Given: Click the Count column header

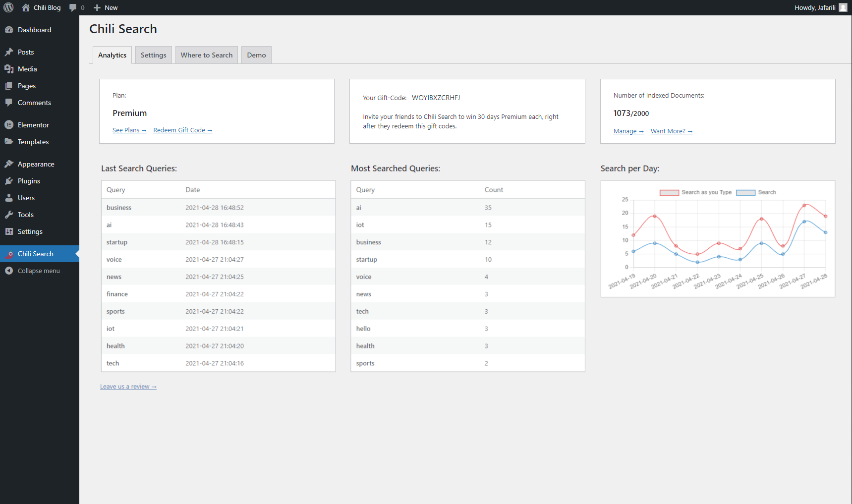Looking at the screenshot, I should click(x=494, y=190).
